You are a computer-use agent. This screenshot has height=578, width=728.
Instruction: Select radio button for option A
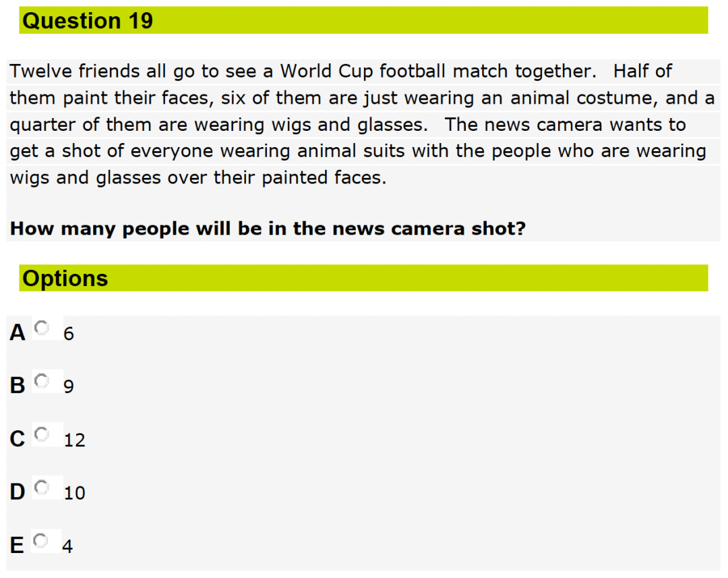click(42, 328)
